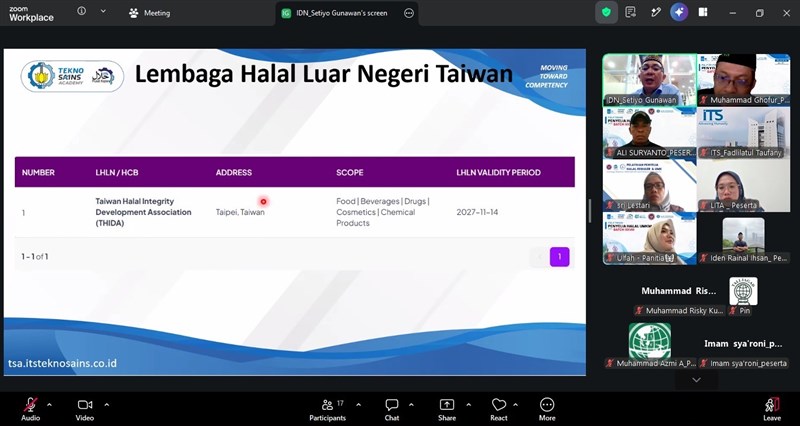
Task: Open the React heart menu
Action: pyautogui.click(x=498, y=410)
